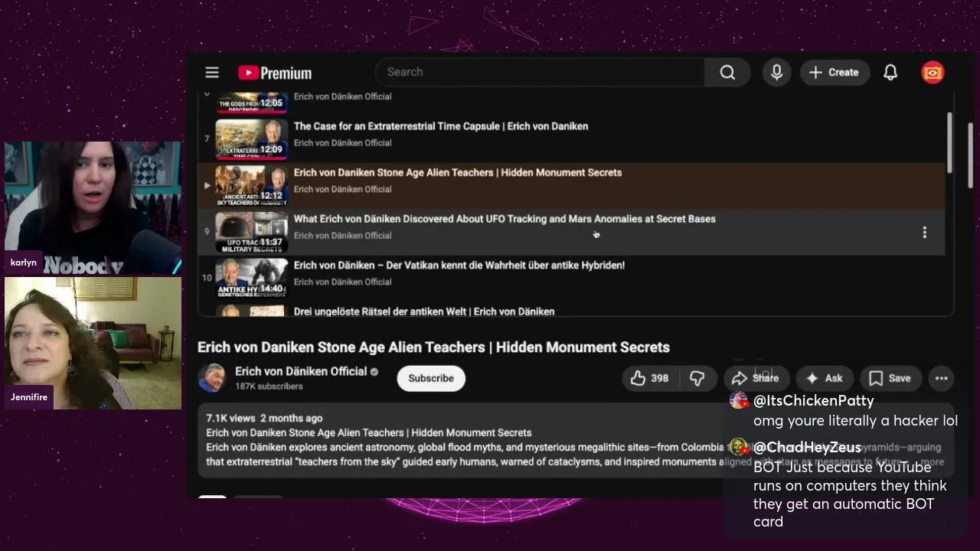This screenshot has width=980, height=551.
Task: Open the account avatar menu
Action: [933, 73]
